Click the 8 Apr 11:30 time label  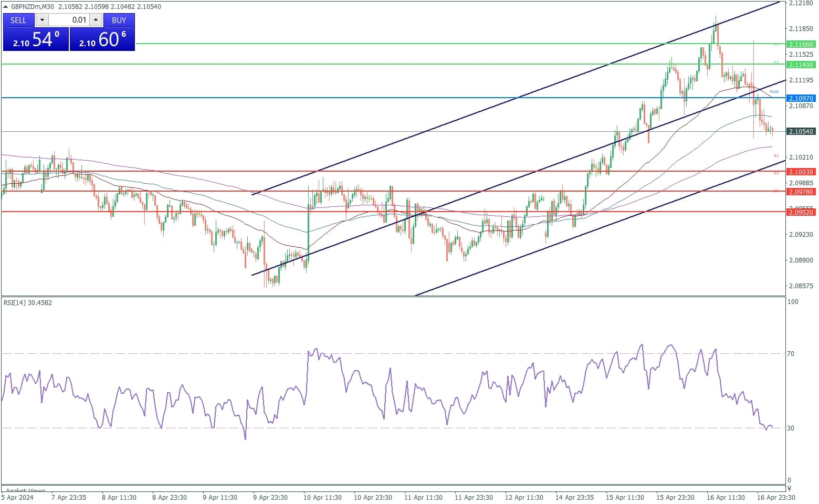(119, 498)
